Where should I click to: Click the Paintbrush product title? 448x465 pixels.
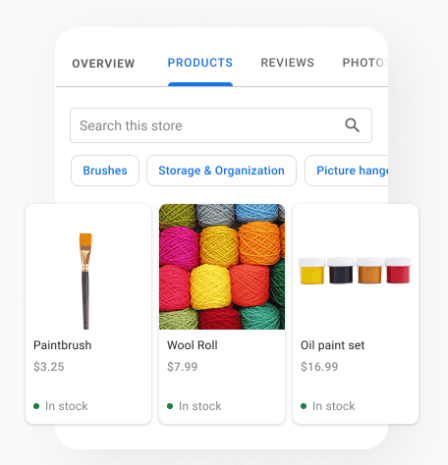(x=62, y=345)
